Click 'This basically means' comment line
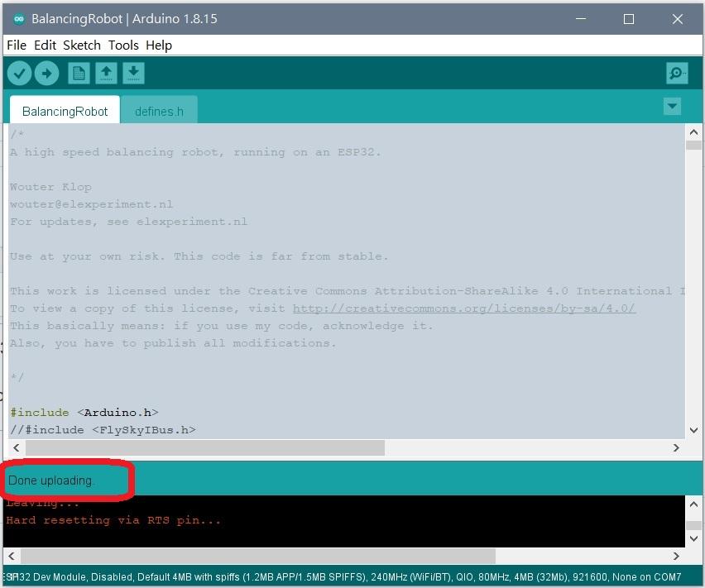The image size is (705, 588). (x=222, y=326)
